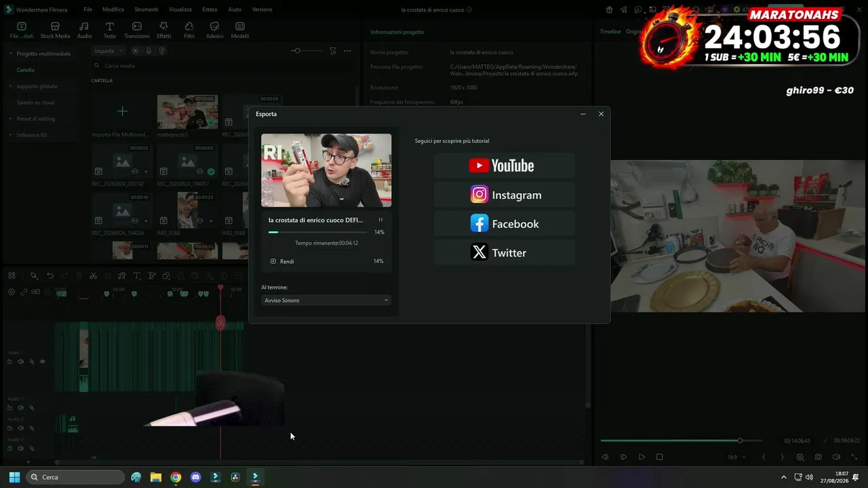Open the Filtri tab

tap(189, 30)
